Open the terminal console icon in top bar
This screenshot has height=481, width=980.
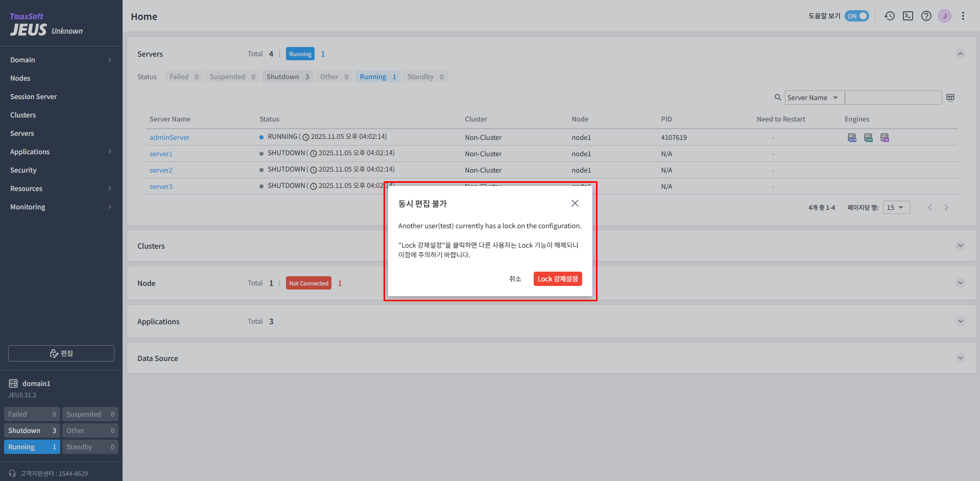[x=908, y=16]
